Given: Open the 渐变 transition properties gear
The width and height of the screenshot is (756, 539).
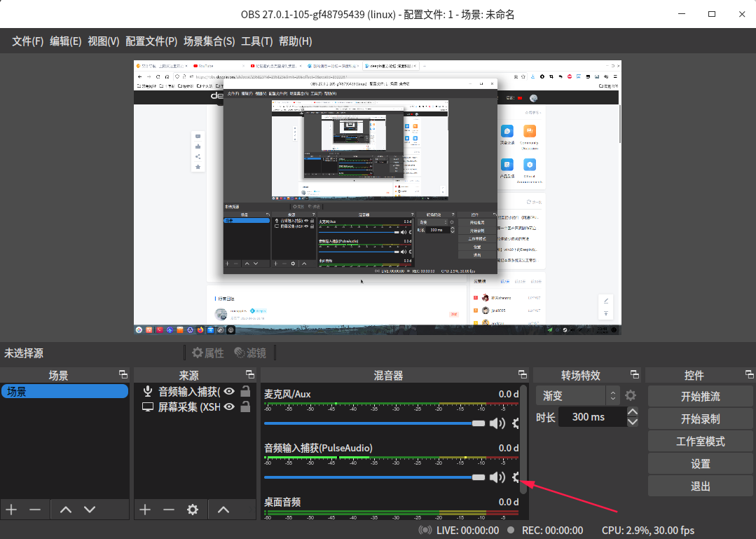Looking at the screenshot, I should [x=630, y=395].
